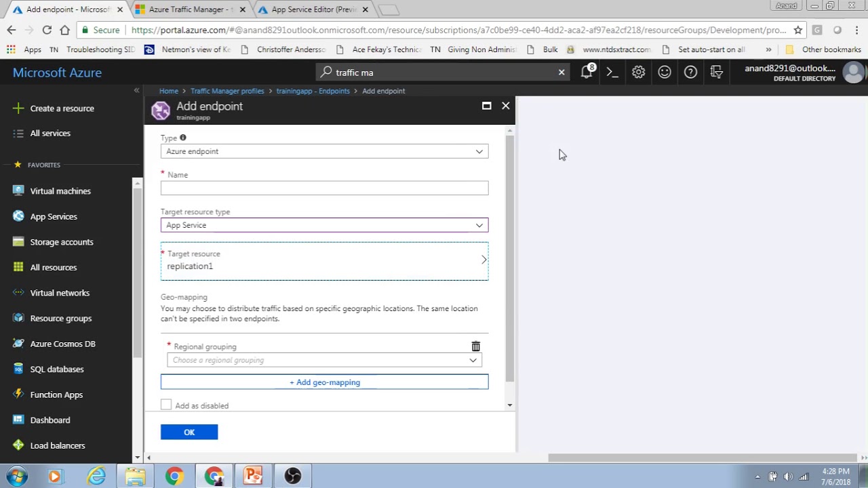Go to Chrome home page
868x488 pixels.
tap(64, 30)
